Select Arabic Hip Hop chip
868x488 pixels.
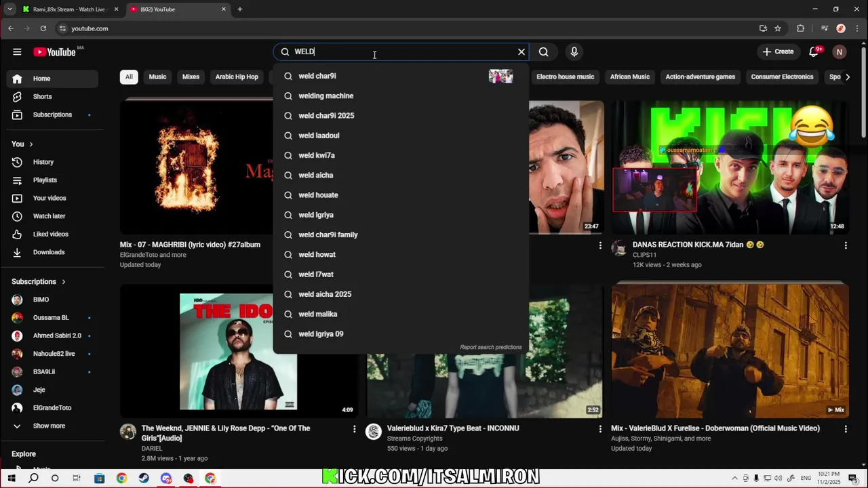(237, 77)
